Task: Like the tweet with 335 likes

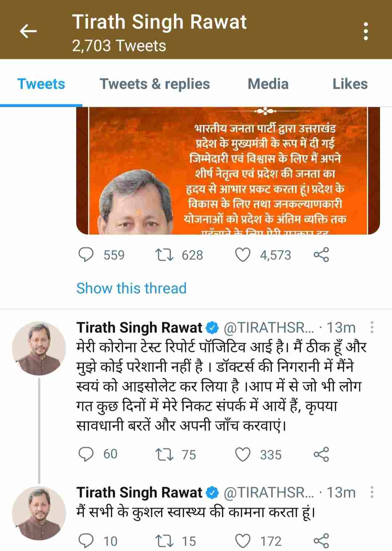Action: point(243,454)
